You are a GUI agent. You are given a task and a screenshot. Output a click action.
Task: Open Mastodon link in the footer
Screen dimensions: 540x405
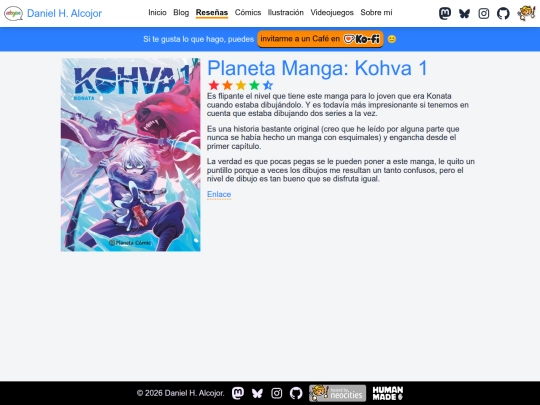pos(238,393)
